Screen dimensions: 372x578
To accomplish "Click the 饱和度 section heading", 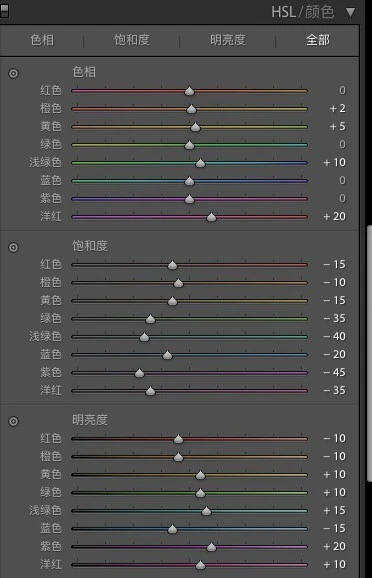I will pyautogui.click(x=90, y=246).
